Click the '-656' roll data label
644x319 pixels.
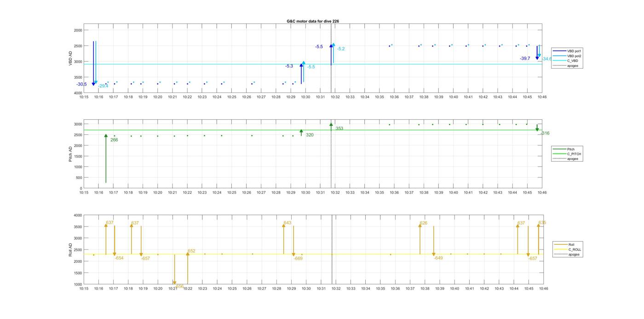click(179, 286)
